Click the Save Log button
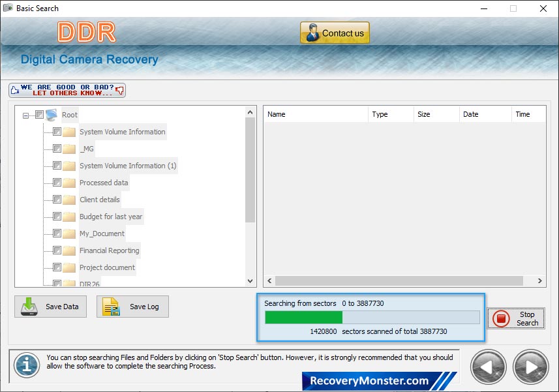559x392 pixels. (x=132, y=307)
